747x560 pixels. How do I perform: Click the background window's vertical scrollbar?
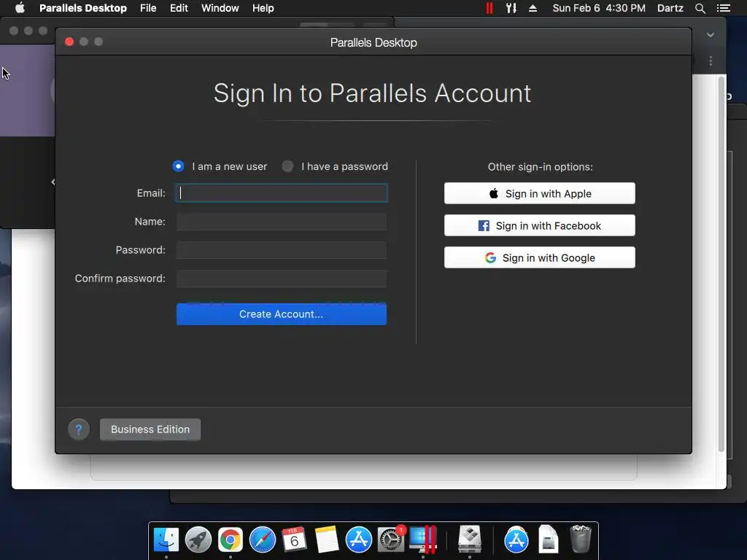click(x=721, y=264)
